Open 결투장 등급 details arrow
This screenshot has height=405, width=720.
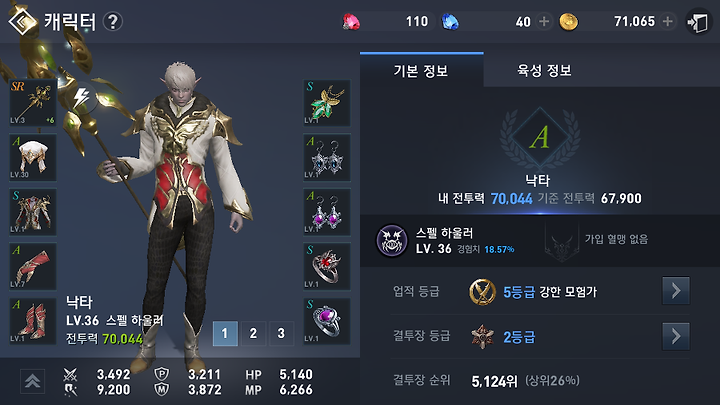pyautogui.click(x=675, y=336)
